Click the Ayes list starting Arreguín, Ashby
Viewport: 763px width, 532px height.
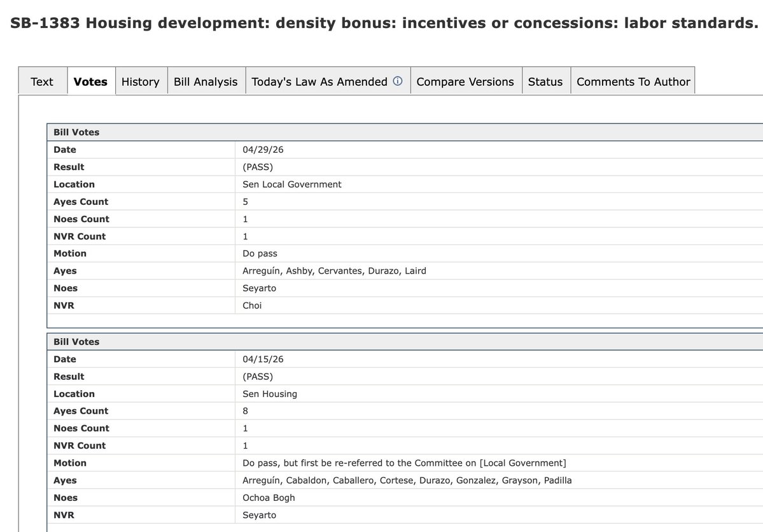pyautogui.click(x=334, y=270)
